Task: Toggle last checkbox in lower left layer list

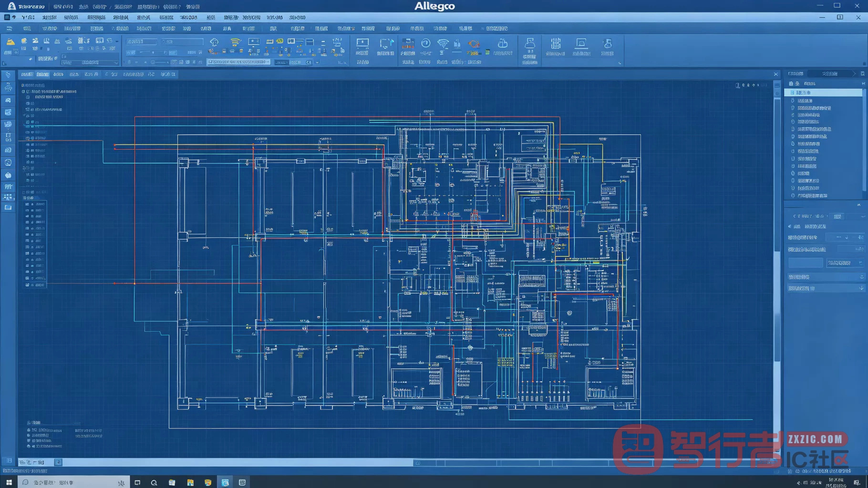Action: pos(27,285)
